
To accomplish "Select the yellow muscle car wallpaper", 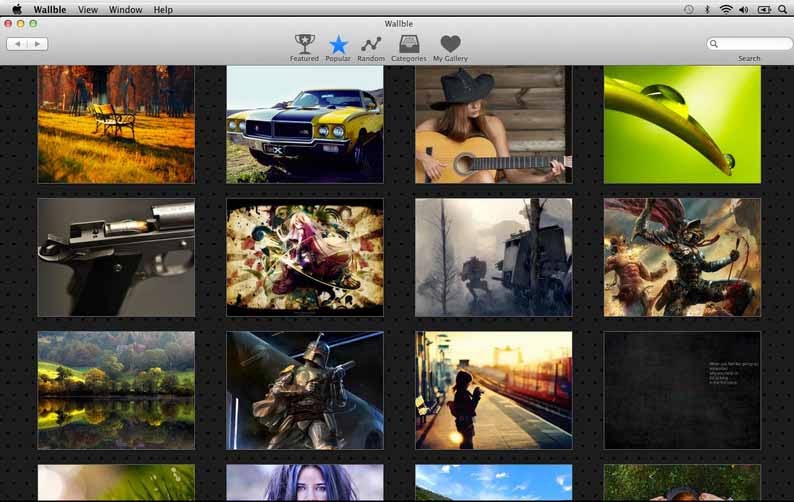I will 305,124.
